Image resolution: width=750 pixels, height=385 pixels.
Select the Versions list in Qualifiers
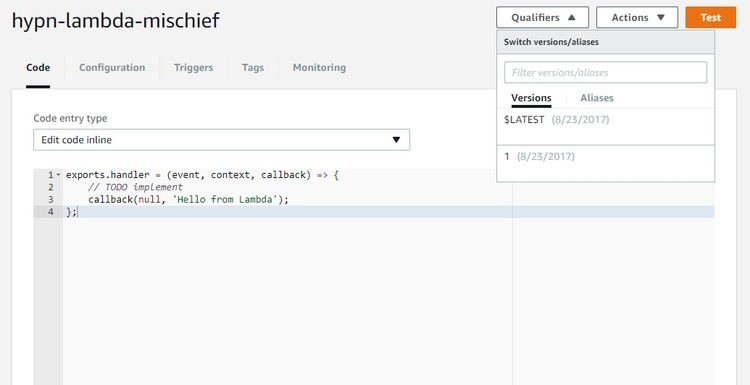(x=531, y=98)
